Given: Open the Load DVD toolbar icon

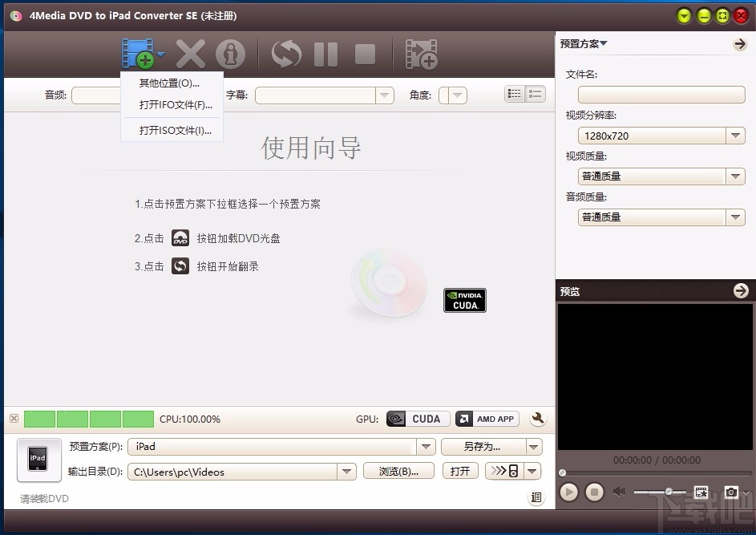Looking at the screenshot, I should pyautogui.click(x=136, y=52).
